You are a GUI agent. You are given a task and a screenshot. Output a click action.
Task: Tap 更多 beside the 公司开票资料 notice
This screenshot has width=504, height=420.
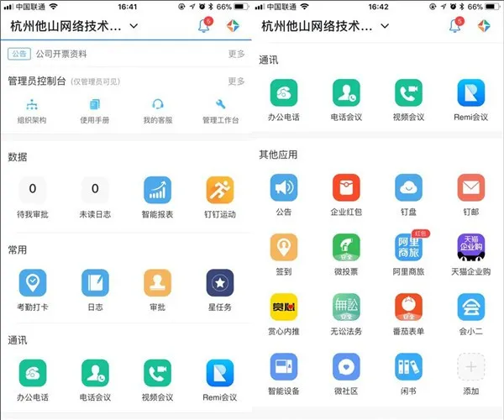coord(236,54)
